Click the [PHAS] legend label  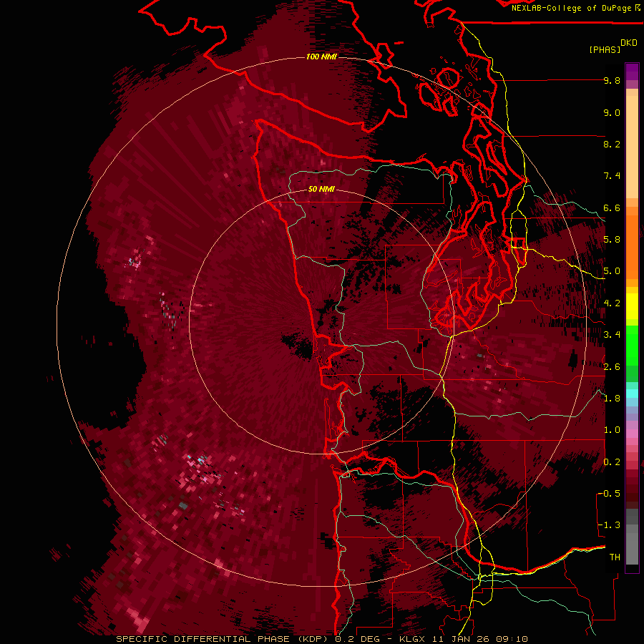click(605, 50)
